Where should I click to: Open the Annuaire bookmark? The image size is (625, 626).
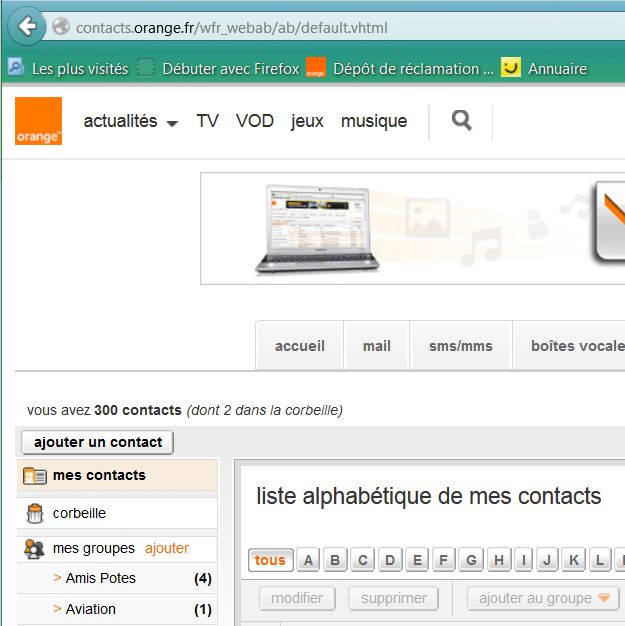(x=544, y=68)
